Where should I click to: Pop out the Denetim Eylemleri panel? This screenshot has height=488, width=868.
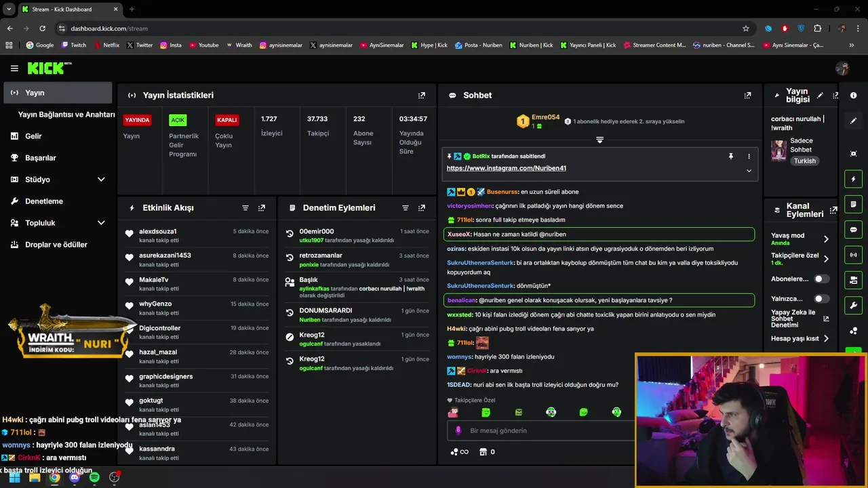tap(422, 208)
